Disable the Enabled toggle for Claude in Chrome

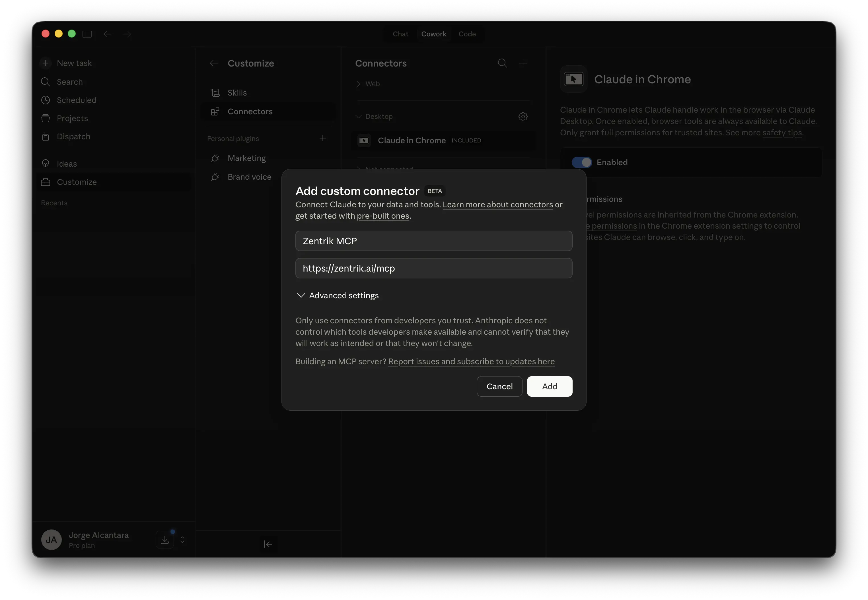tap(581, 162)
